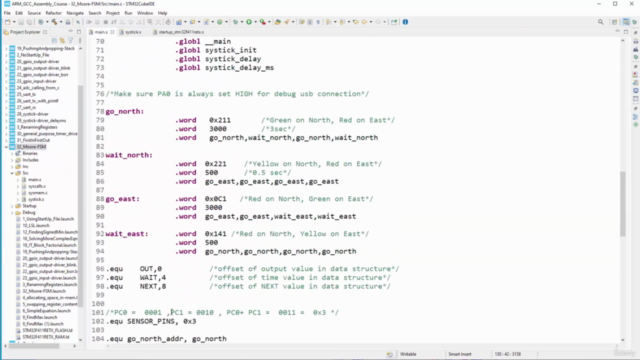The height and width of the screenshot is (360, 640).
Task: Click the Project Explorer filter funnel icon
Action: pyautogui.click(x=70, y=40)
